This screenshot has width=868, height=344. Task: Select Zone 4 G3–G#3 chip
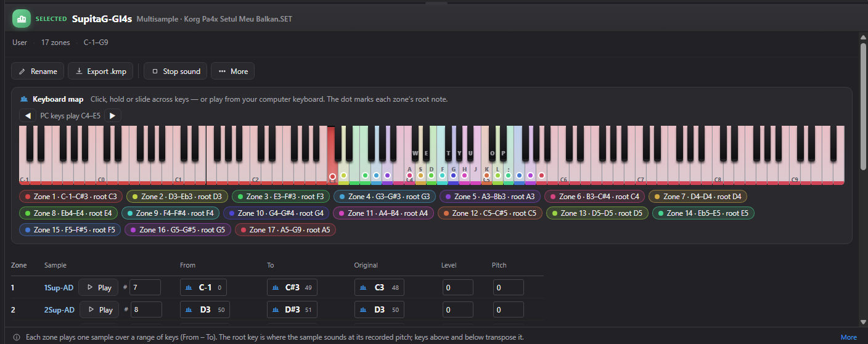point(385,197)
